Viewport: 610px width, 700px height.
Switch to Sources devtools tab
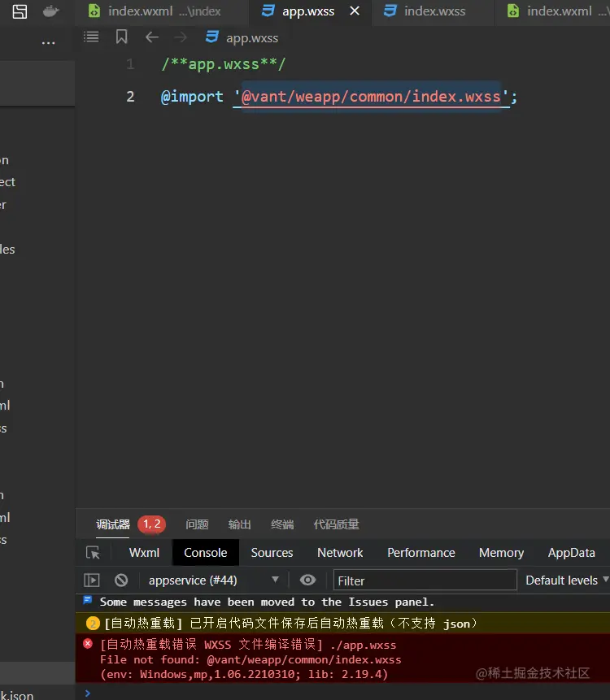pos(272,553)
